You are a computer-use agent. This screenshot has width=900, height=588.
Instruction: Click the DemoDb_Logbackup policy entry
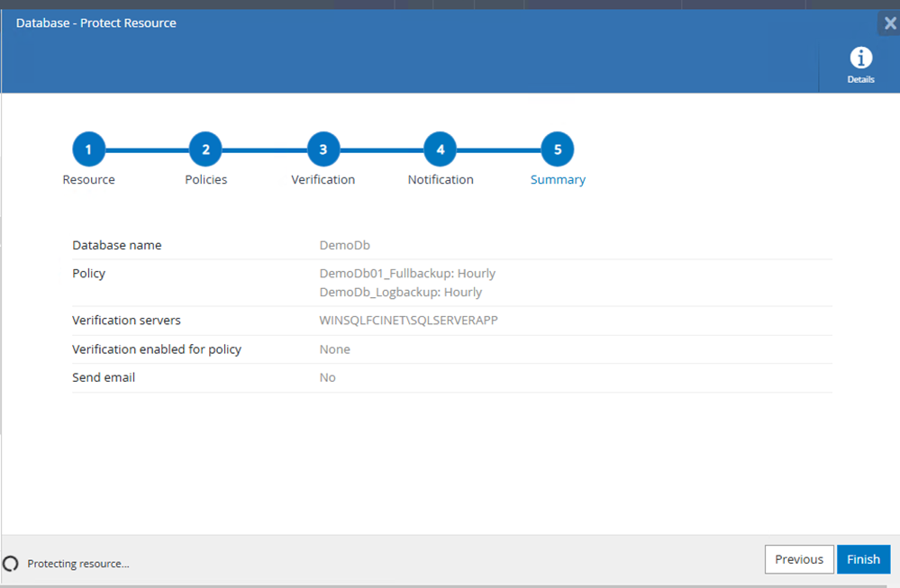[x=401, y=292]
